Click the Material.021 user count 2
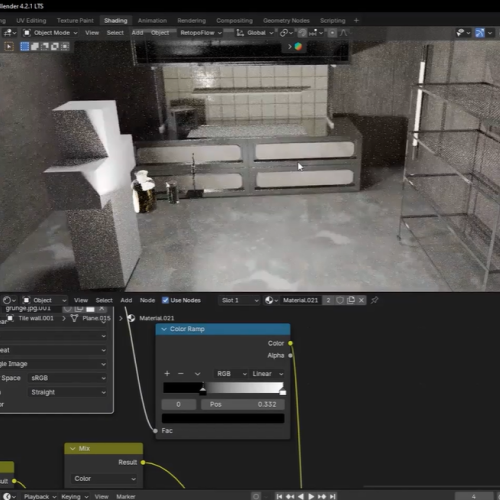 click(x=328, y=300)
